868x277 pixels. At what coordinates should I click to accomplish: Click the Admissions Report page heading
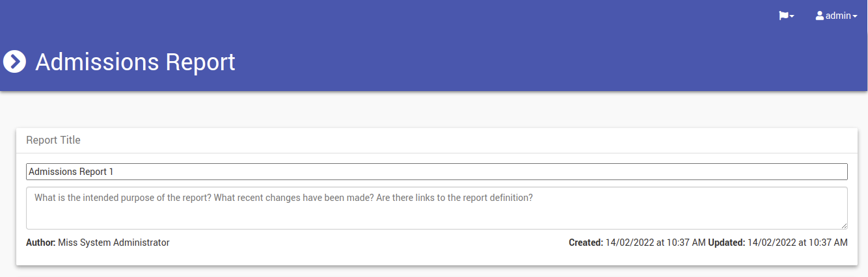(135, 62)
